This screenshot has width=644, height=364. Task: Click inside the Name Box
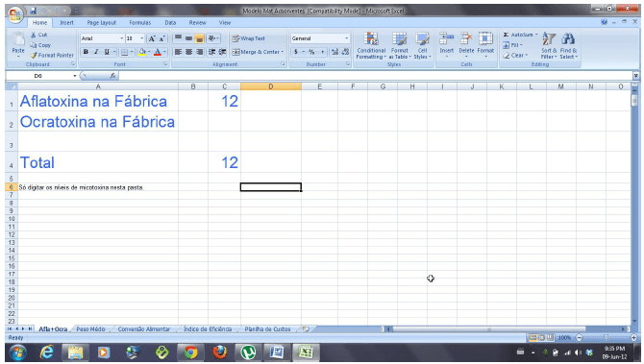tap(39, 76)
